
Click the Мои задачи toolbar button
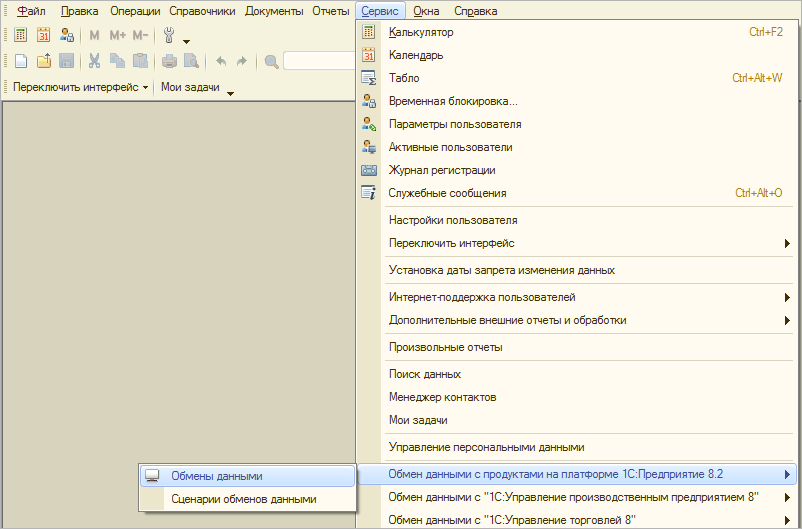(190, 87)
